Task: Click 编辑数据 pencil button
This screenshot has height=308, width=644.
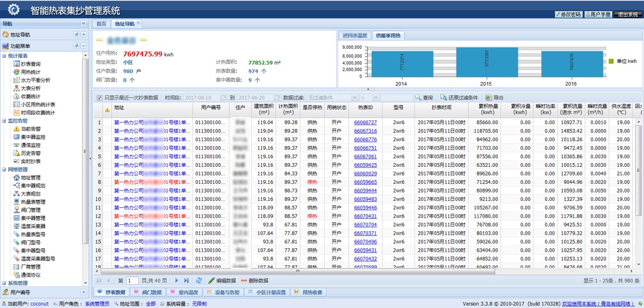Action: tap(222, 281)
